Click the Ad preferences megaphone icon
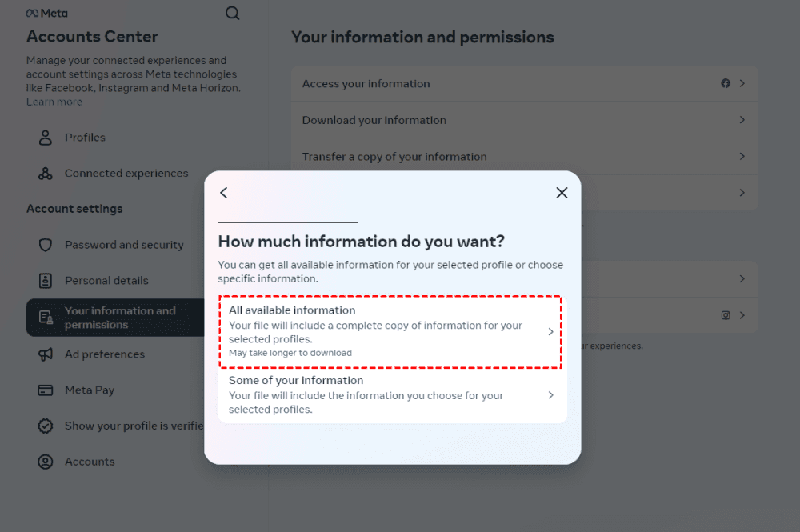800x532 pixels. pos(46,354)
